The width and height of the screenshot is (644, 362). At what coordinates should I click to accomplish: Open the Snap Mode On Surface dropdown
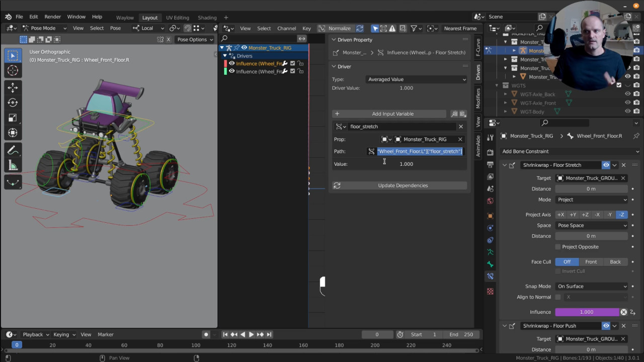coord(592,287)
